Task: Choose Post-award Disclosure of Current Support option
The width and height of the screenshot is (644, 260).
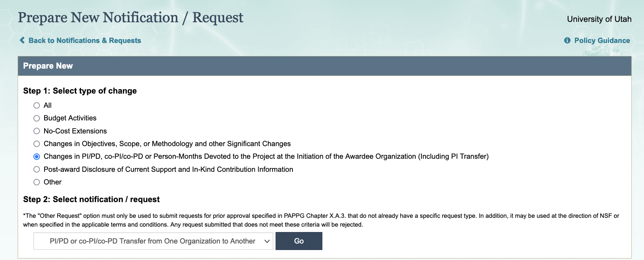Action: 37,169
